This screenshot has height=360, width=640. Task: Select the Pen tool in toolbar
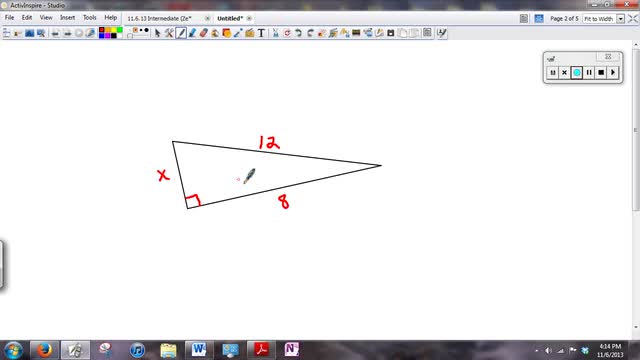tap(181, 33)
